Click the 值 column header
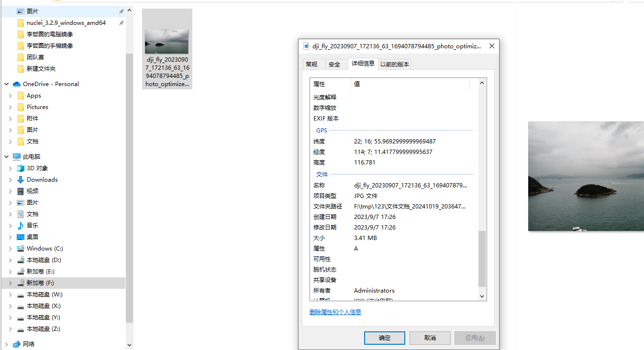Image resolution: width=644 pixels, height=350 pixels. click(x=411, y=84)
